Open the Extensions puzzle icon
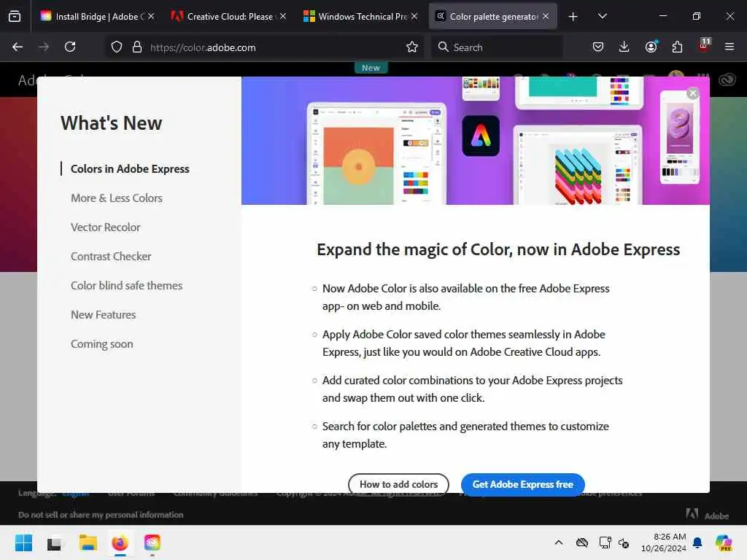The image size is (747, 560). click(x=677, y=47)
